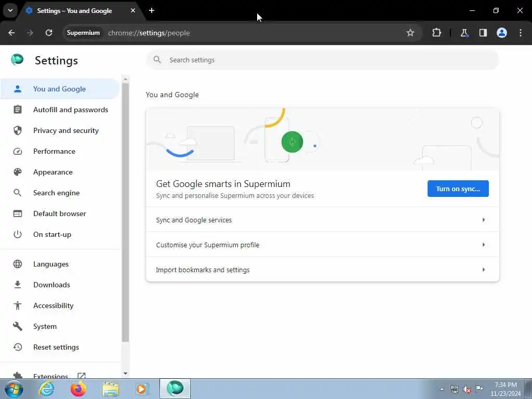Click the network tray icon

pos(454,389)
